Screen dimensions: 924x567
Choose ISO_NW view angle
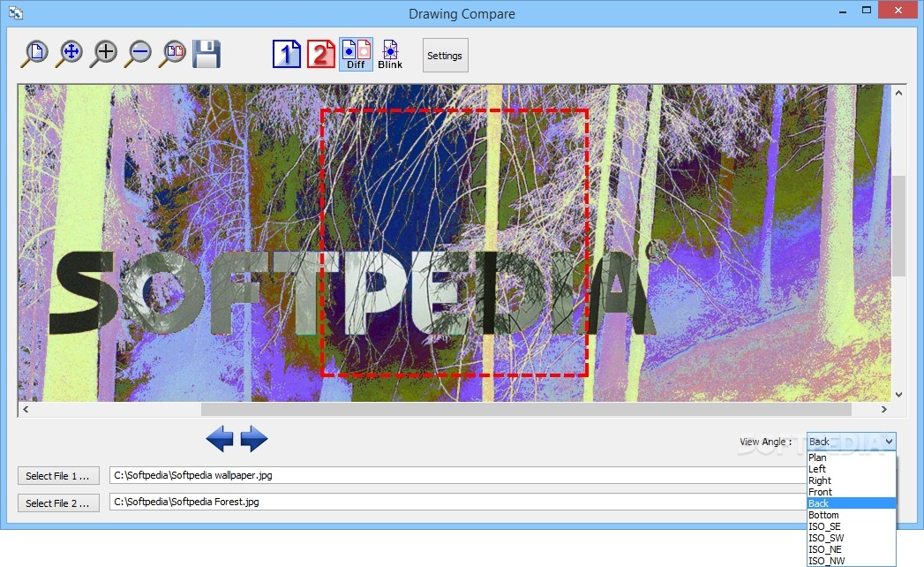[x=851, y=561]
